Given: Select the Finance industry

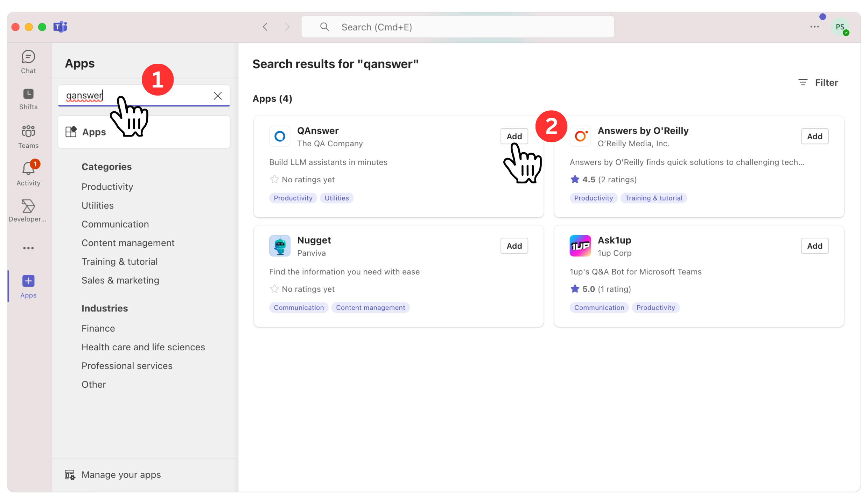Looking at the screenshot, I should 98,328.
